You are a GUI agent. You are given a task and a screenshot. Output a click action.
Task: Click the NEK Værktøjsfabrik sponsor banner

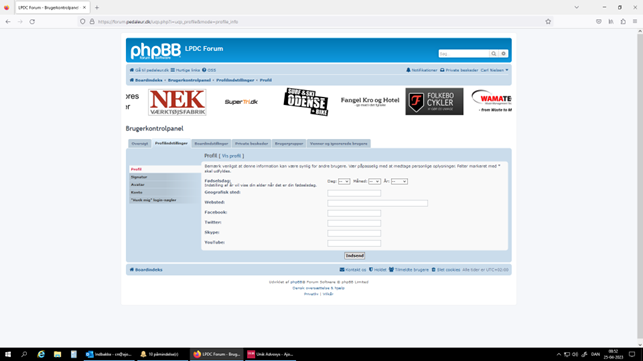[177, 102]
